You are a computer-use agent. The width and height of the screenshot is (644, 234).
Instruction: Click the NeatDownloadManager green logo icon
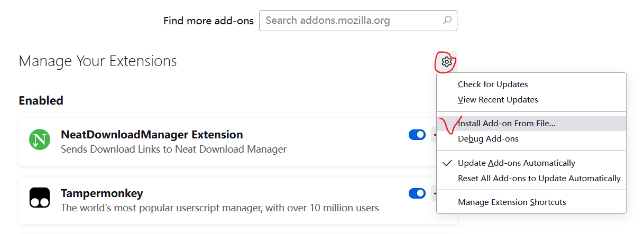point(39,139)
